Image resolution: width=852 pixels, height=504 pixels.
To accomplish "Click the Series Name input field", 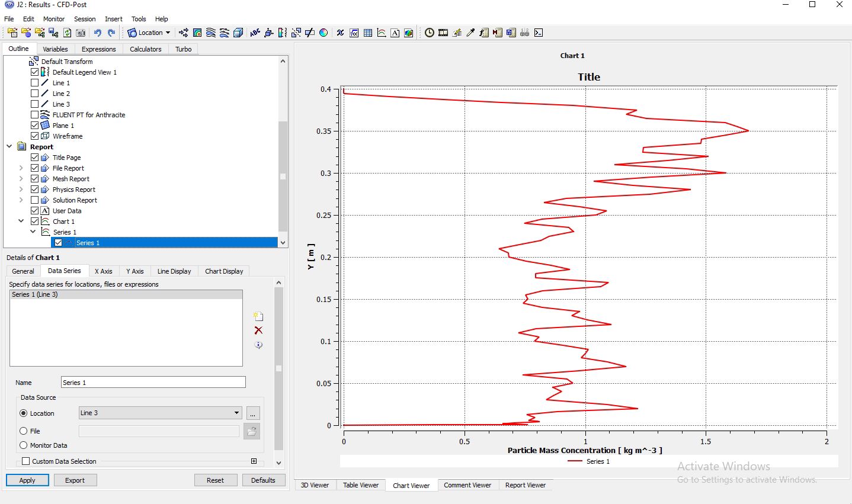I will tap(153, 383).
